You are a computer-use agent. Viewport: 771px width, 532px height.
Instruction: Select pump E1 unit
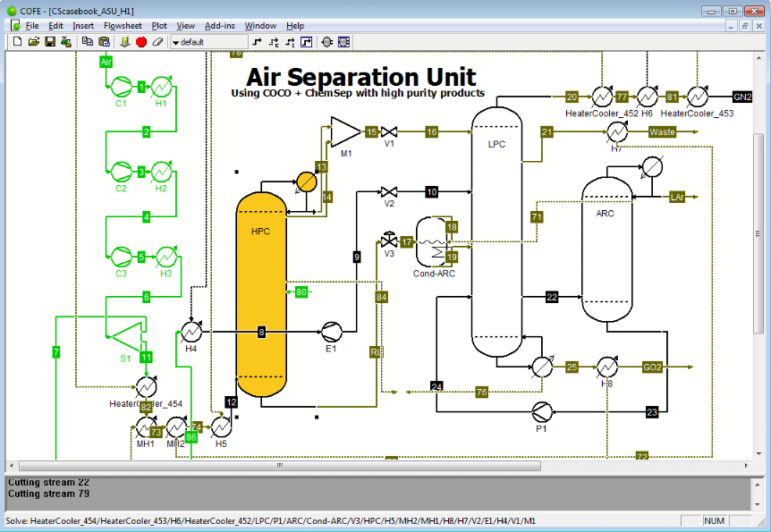[x=332, y=332]
